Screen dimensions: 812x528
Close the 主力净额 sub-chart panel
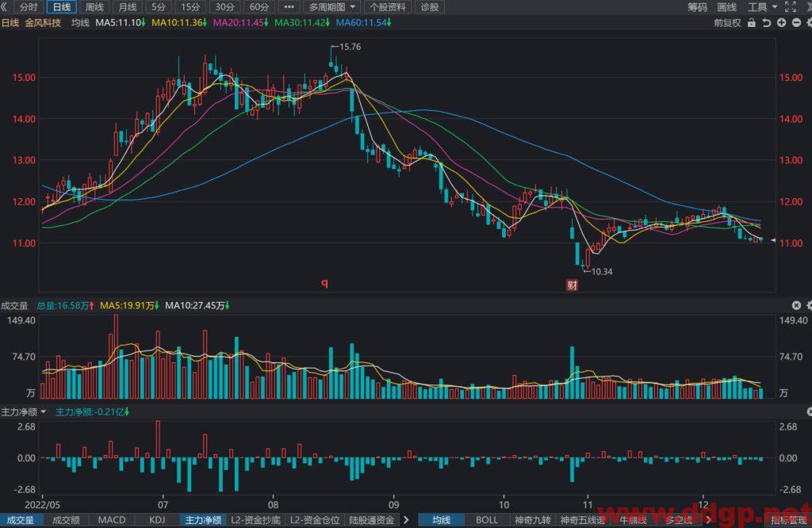coord(809,411)
